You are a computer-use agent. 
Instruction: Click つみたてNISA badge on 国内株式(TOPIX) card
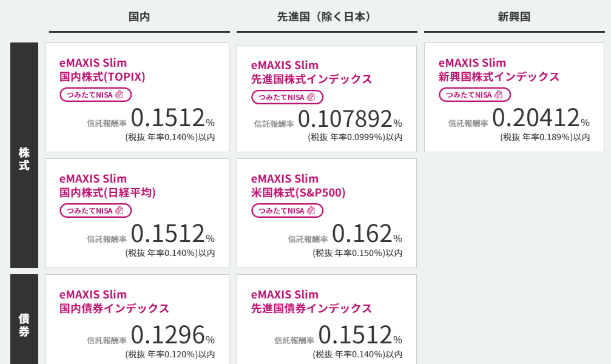tap(95, 95)
